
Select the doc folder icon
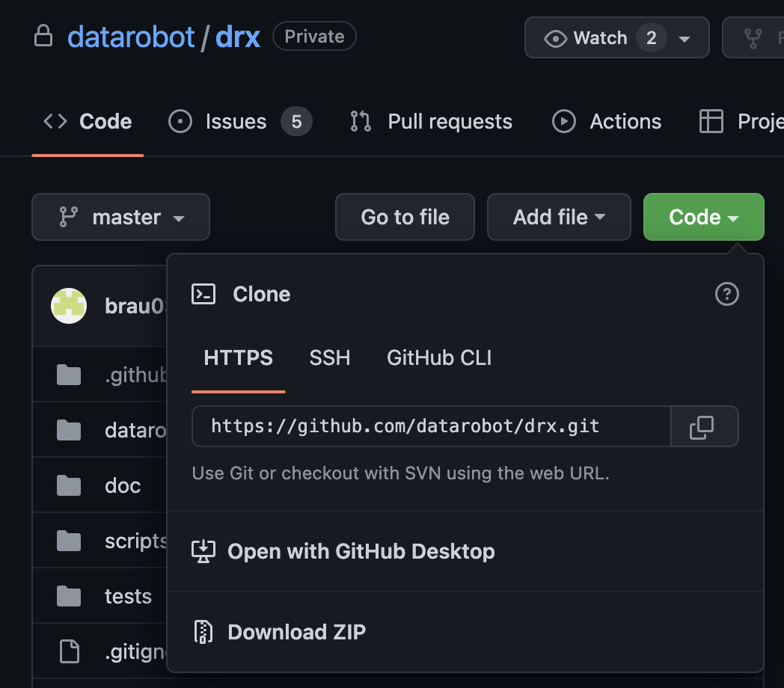tap(69, 485)
